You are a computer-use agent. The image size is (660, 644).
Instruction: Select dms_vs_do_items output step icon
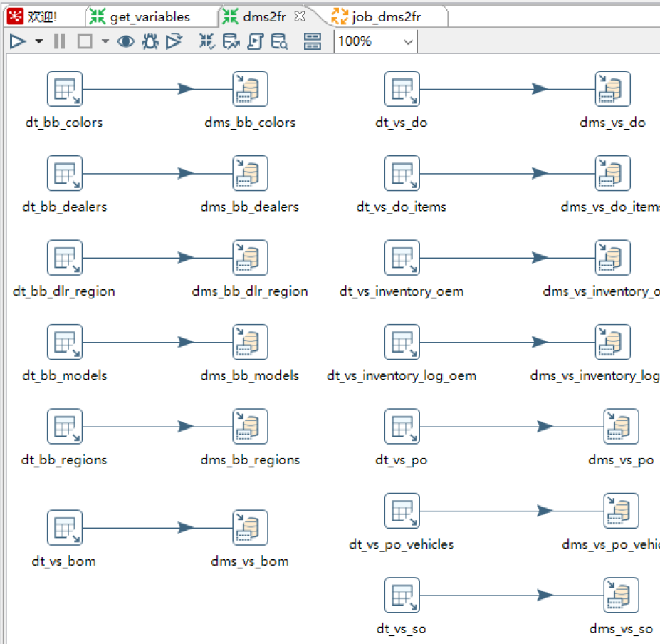click(612, 173)
